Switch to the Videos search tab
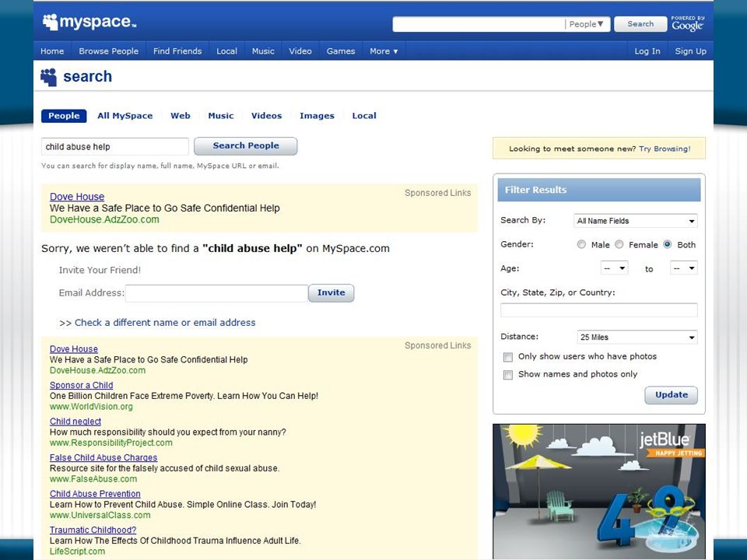This screenshot has width=747, height=560. click(266, 116)
